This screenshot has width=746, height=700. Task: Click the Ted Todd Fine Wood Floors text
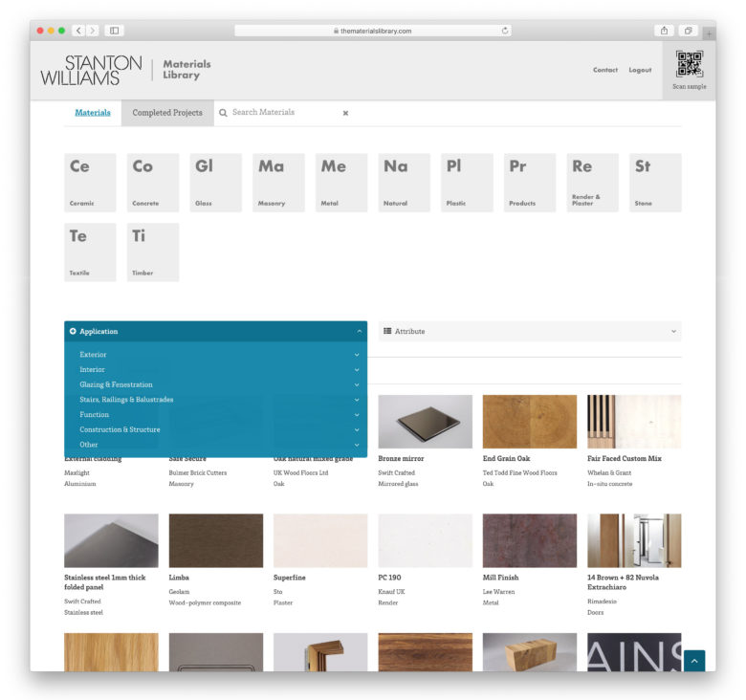520,472
